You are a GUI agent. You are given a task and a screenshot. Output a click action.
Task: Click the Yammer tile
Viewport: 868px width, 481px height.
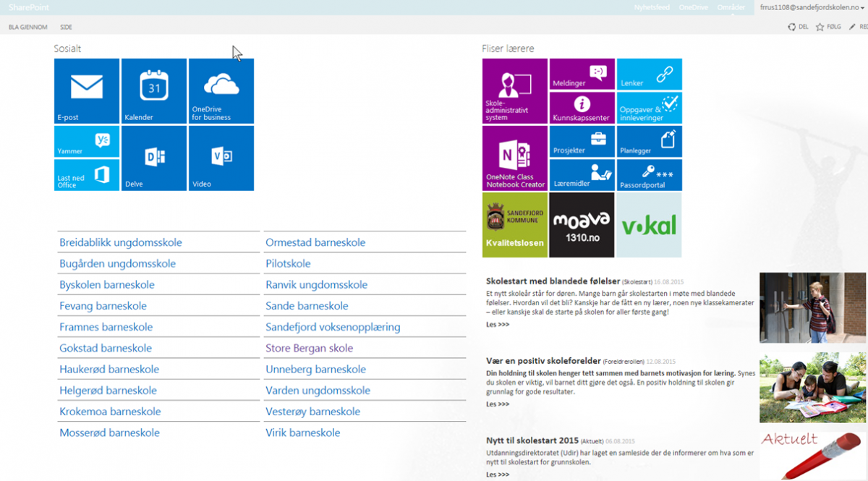tap(87, 141)
